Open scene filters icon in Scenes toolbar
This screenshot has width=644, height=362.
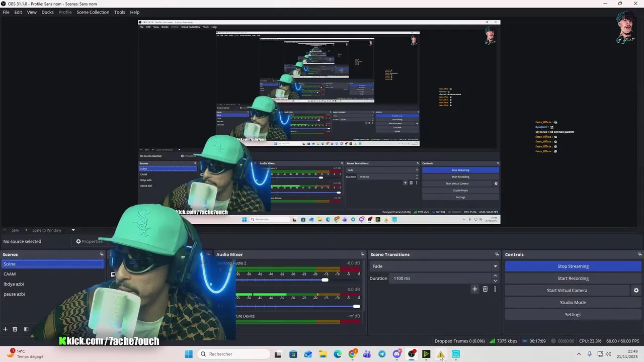click(x=26, y=329)
